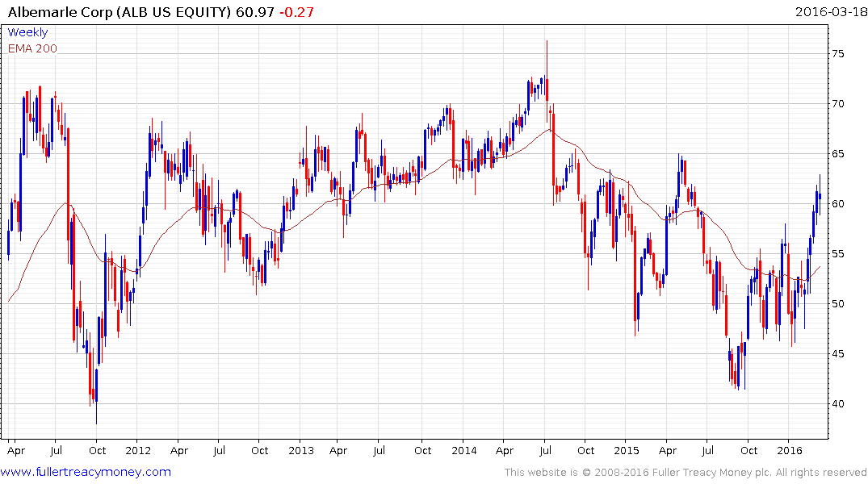Click the 2016-03-18 date label
The image size is (868, 484).
pyautogui.click(x=831, y=11)
